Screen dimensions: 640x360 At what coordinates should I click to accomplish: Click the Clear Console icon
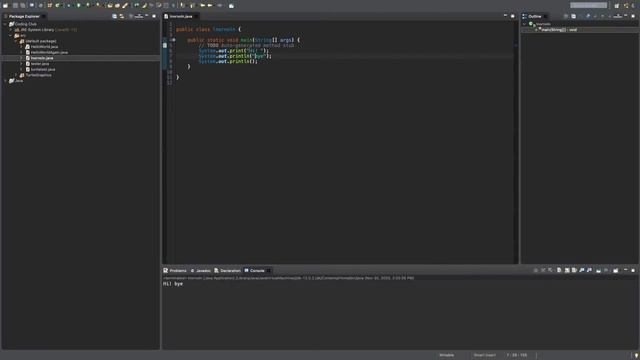(559, 270)
